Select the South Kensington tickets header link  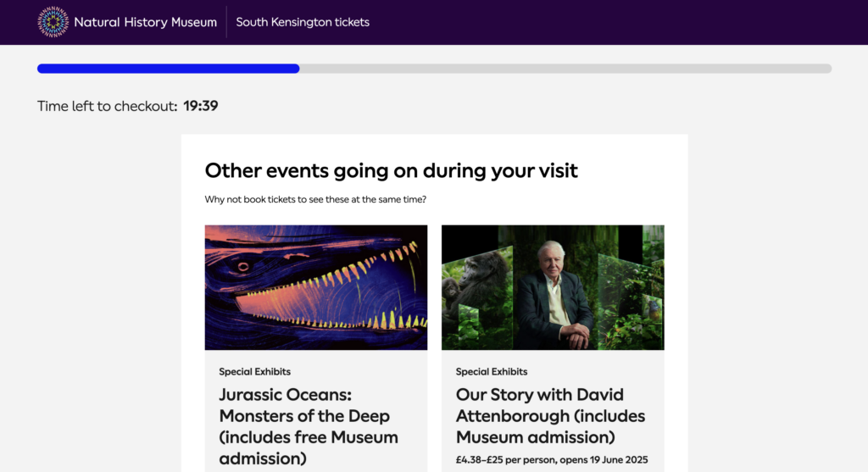(x=303, y=22)
